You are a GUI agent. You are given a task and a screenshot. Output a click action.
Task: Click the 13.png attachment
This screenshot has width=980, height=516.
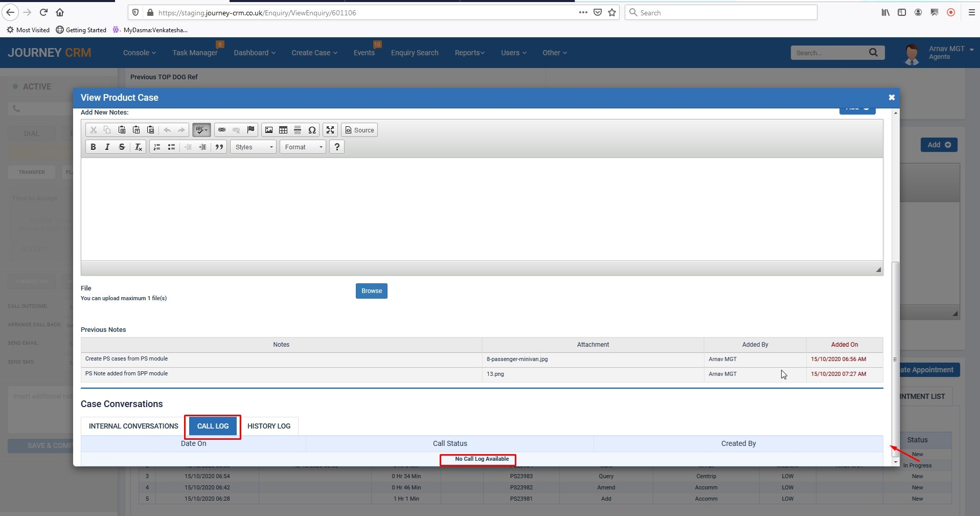(495, 374)
